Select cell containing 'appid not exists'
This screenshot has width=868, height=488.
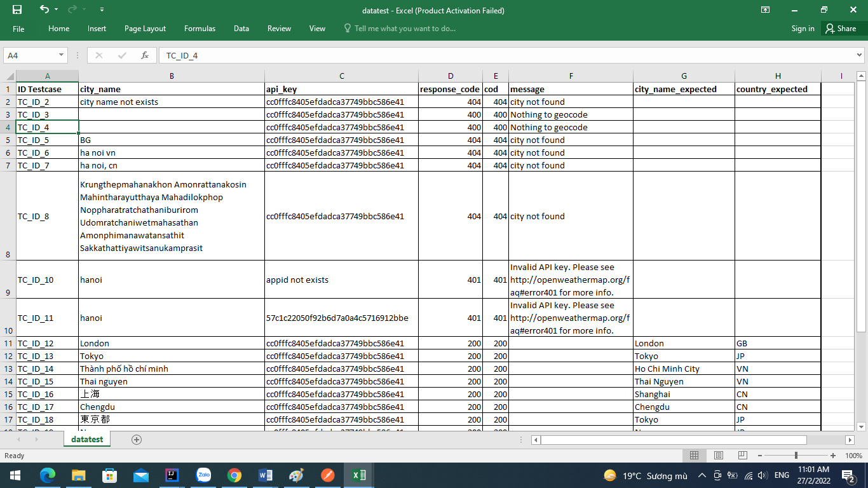pos(341,280)
